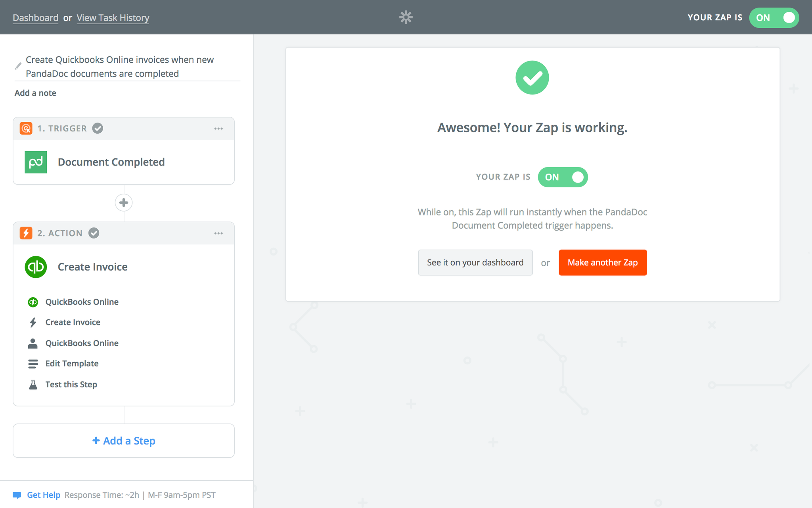Screen dimensions: 812x508
Task: Click the 1. TRIGGER label
Action: (x=62, y=129)
